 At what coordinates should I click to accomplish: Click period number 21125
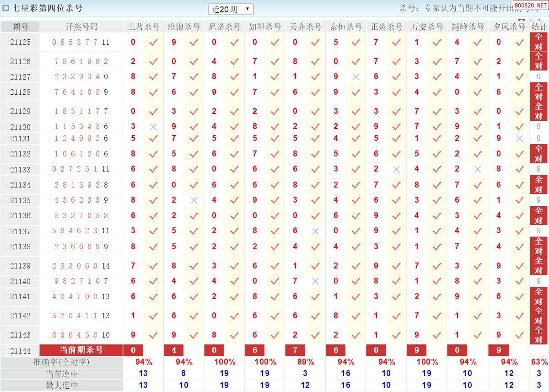click(x=20, y=42)
